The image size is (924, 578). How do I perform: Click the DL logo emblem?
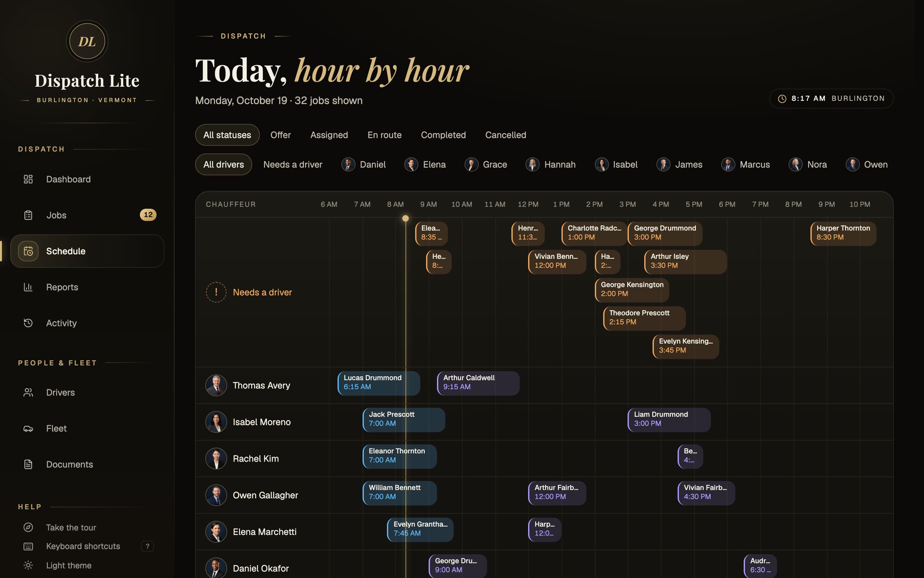click(87, 41)
